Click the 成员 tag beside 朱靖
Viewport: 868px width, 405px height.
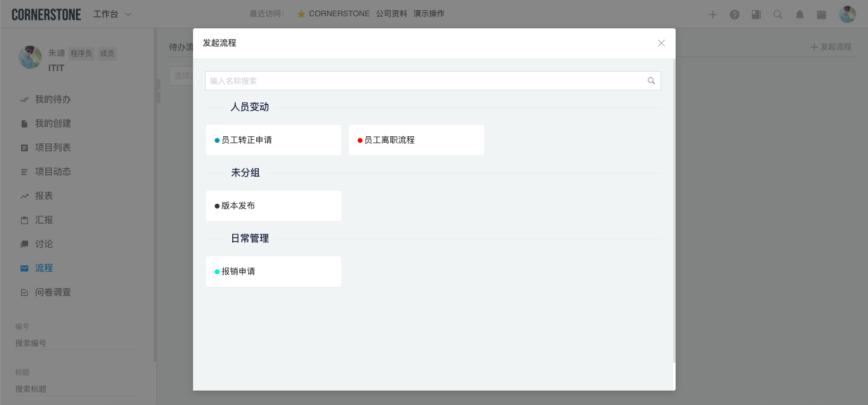[x=107, y=54]
